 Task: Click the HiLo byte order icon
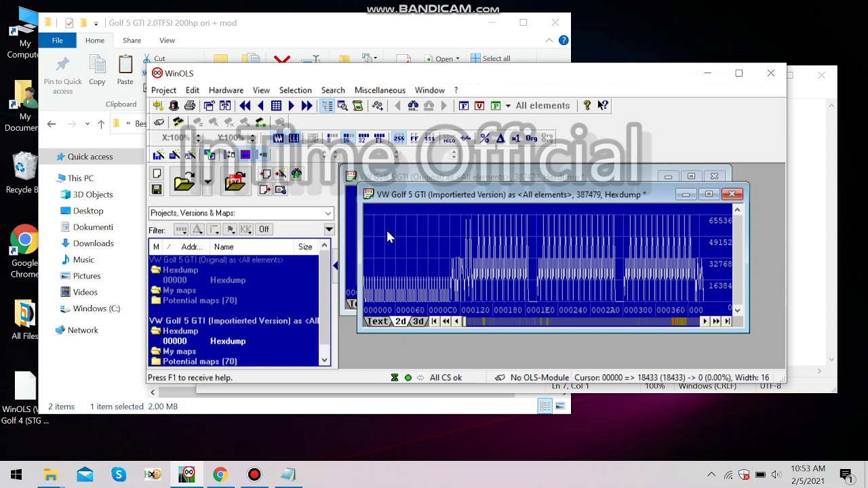(450, 138)
